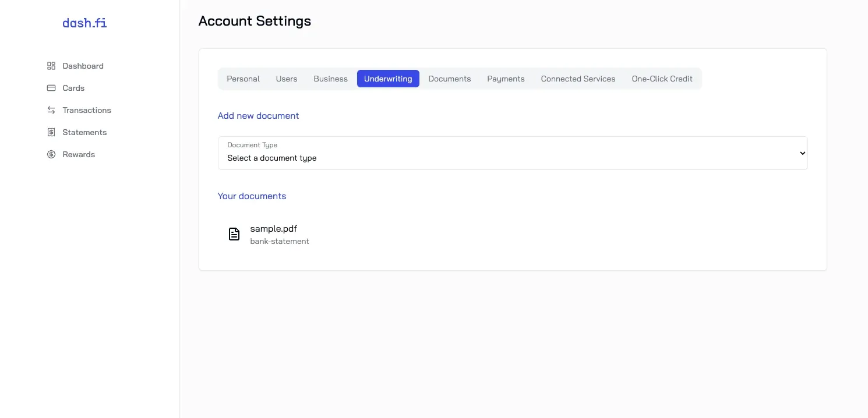Screen dimensions: 868x418
Task: Click the Statements document icon
Action: tap(51, 132)
